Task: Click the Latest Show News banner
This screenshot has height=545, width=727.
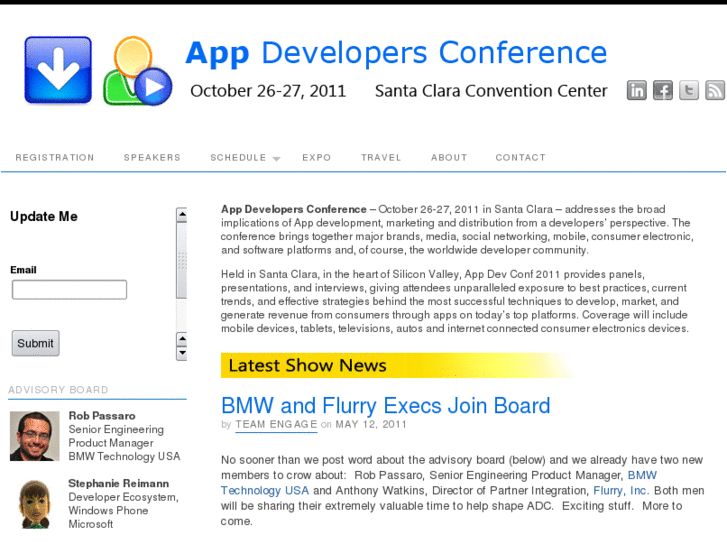Action: (x=399, y=365)
